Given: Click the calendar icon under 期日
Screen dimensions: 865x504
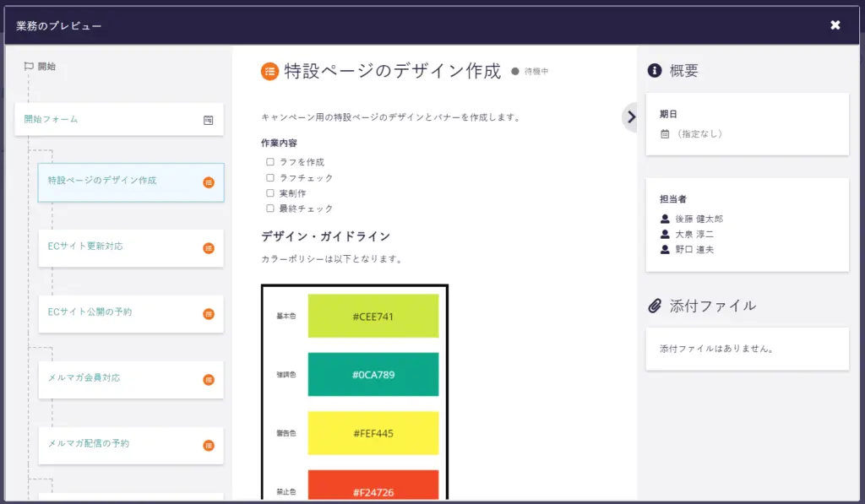Looking at the screenshot, I should click(x=665, y=133).
